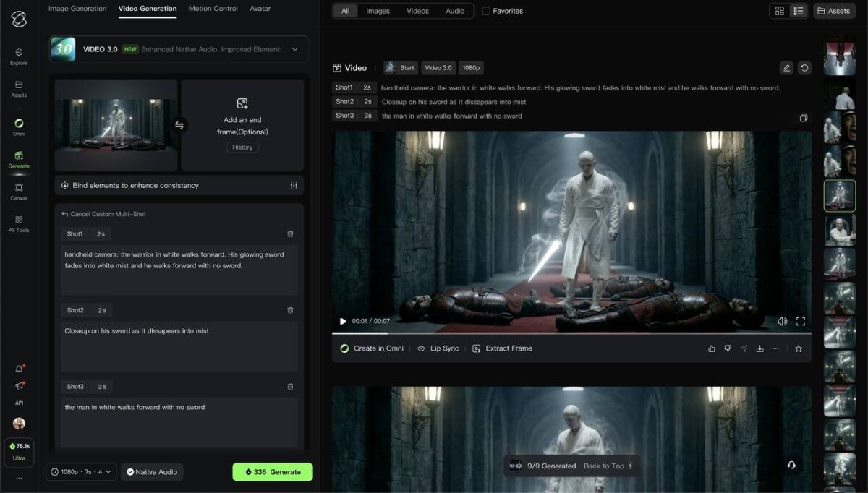Download the generated video
The image size is (868, 493).
click(x=759, y=348)
